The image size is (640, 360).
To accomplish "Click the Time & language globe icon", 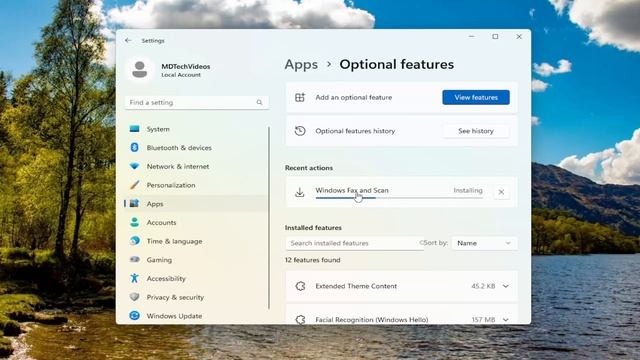I will pyautogui.click(x=134, y=241).
